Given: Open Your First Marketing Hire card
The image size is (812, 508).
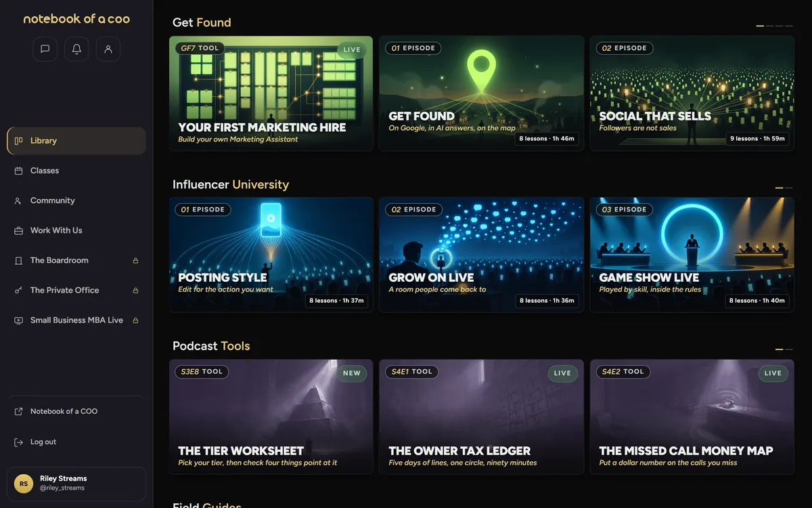Looking at the screenshot, I should (271, 93).
